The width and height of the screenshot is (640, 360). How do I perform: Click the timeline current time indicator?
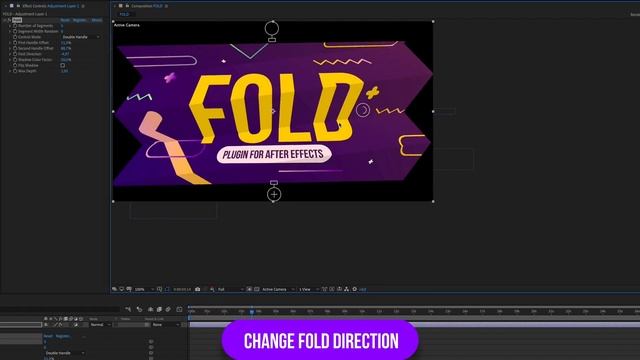pyautogui.click(x=252, y=312)
